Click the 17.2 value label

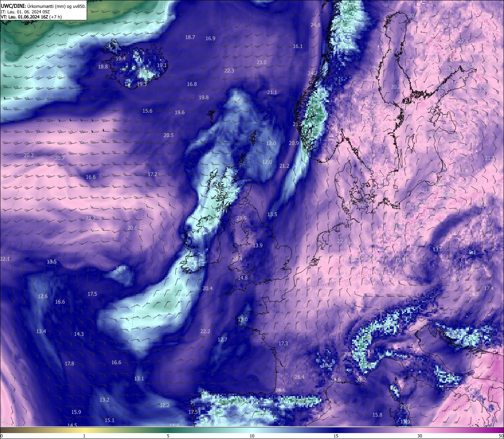tap(152, 174)
